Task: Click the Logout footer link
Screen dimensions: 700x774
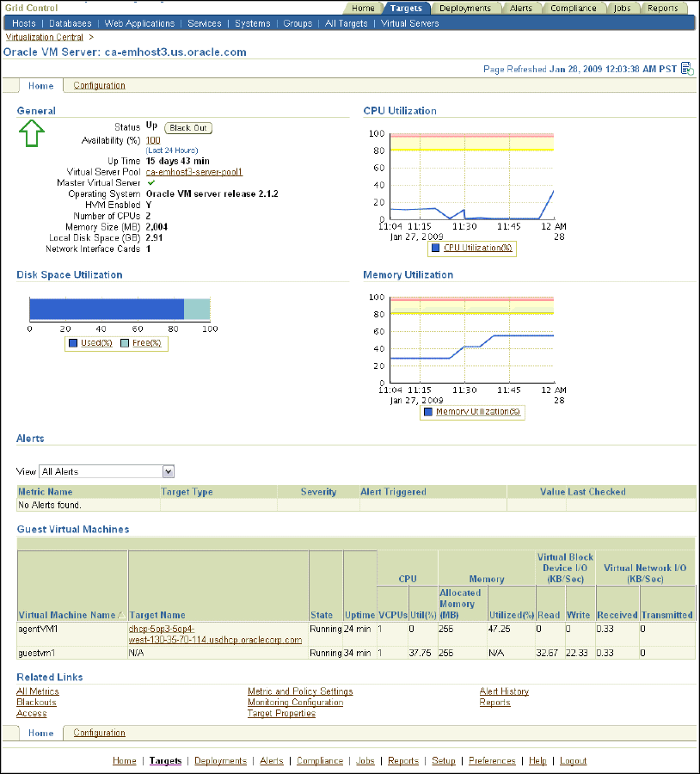Action: pos(573,761)
